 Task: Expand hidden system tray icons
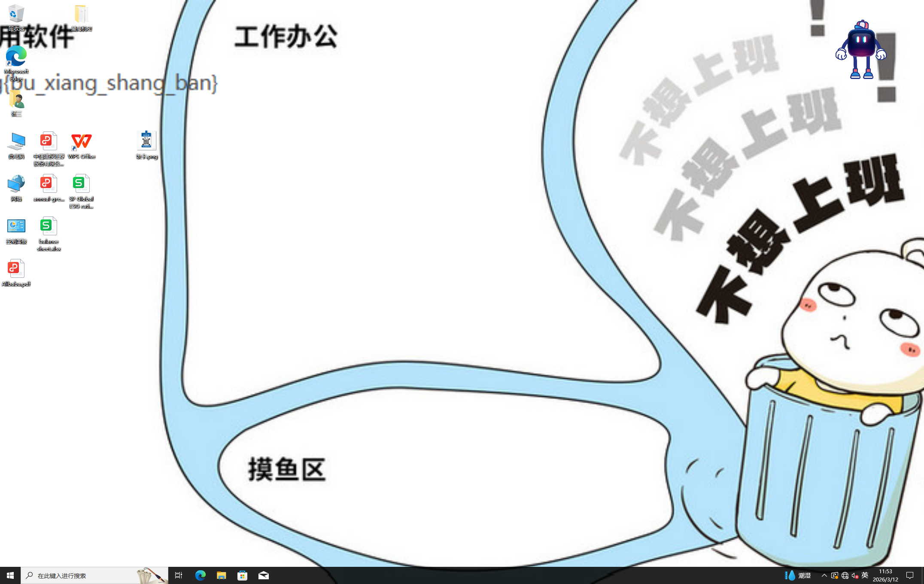[x=824, y=575]
